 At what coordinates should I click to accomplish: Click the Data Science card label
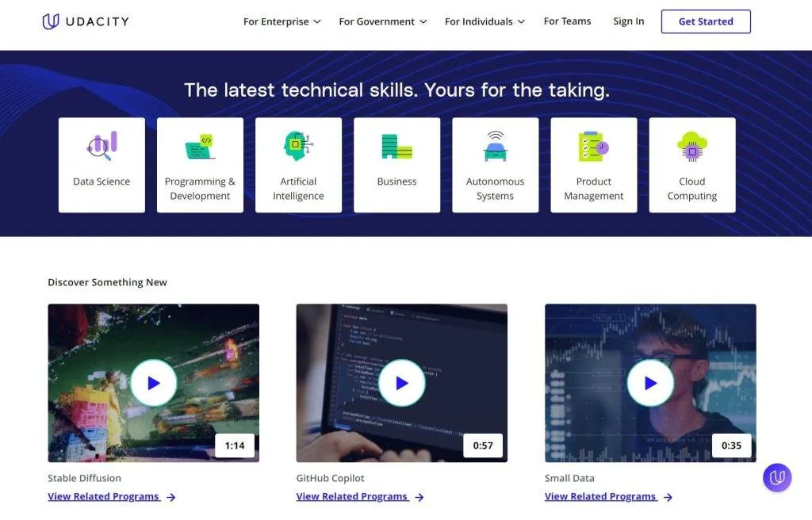point(101,182)
